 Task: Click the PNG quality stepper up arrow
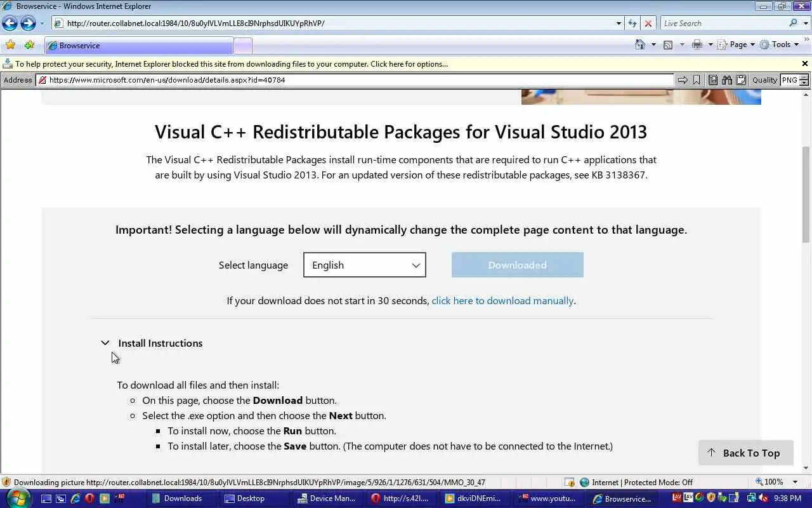pos(804,77)
